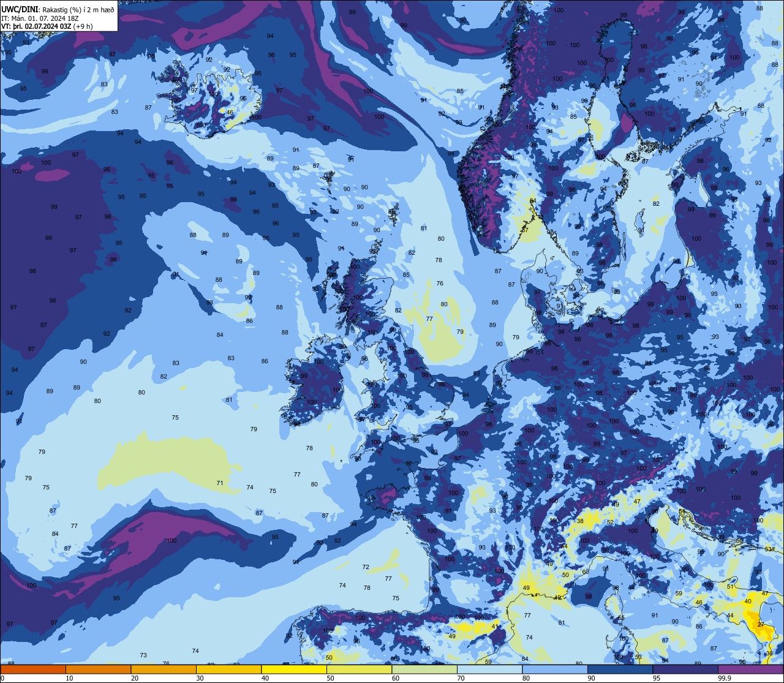
Task: Click the purple above-99.9 legend swatch
Action: 750,670
